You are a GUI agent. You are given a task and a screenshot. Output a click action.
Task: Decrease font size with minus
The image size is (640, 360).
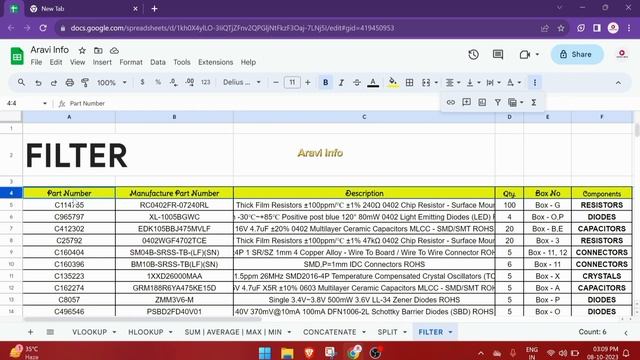(x=276, y=82)
